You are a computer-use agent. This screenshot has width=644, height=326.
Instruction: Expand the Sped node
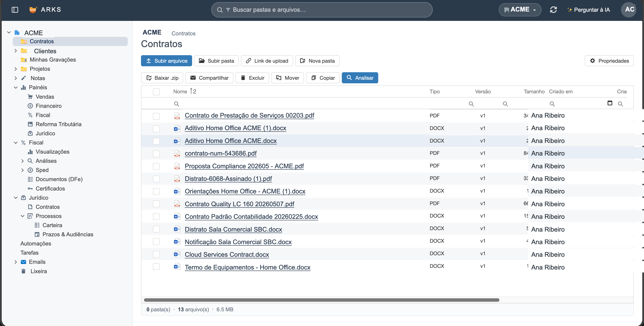tap(23, 170)
